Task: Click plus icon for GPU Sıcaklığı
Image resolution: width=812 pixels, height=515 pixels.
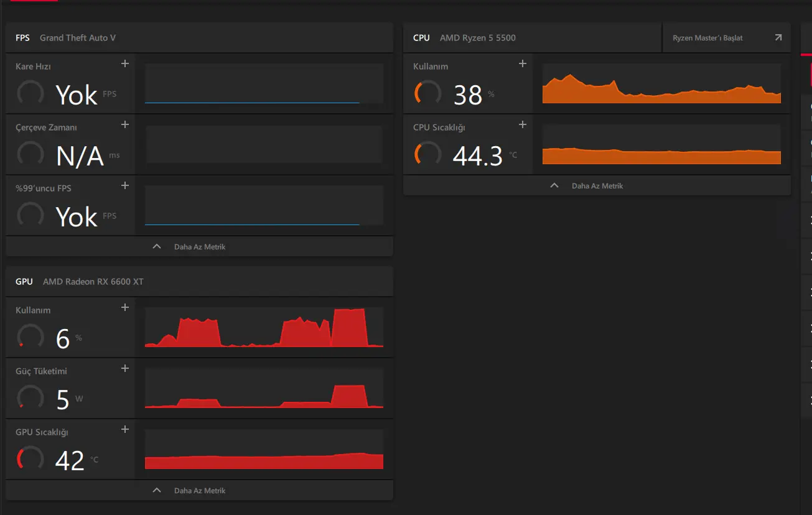Action: point(125,429)
